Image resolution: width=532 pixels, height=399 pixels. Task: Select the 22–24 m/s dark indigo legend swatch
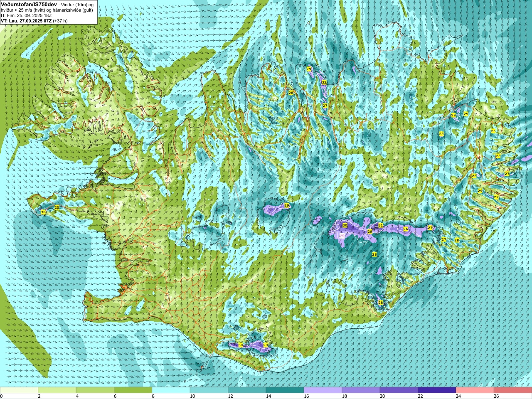pyautogui.click(x=437, y=390)
